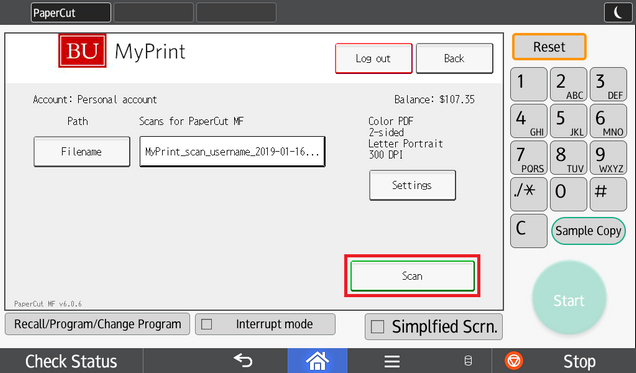The width and height of the screenshot is (636, 373).
Task: Select the PaperCut tab at top
Action: [x=71, y=13]
